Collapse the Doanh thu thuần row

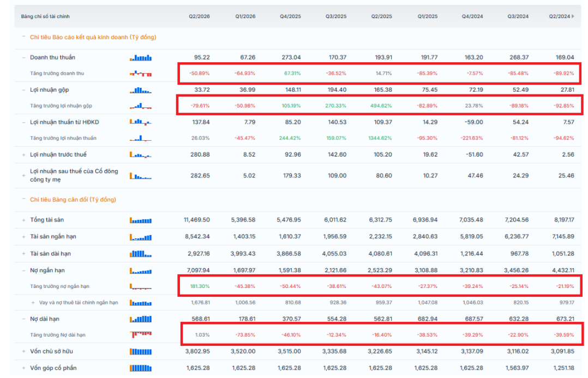(x=23, y=58)
